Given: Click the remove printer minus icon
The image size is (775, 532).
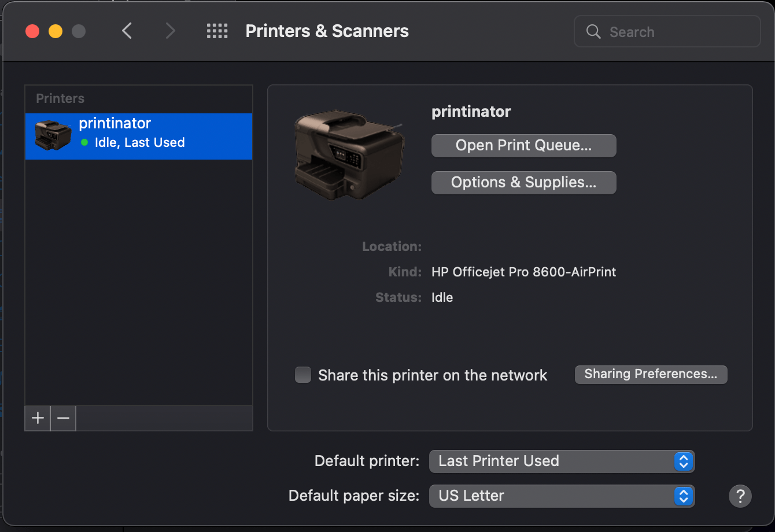Looking at the screenshot, I should pos(62,418).
